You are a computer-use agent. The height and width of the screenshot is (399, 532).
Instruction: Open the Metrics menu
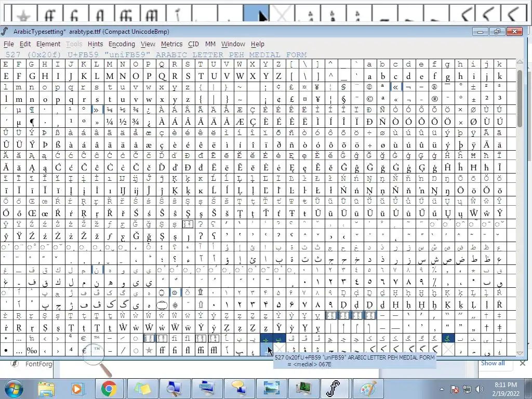pos(171,44)
